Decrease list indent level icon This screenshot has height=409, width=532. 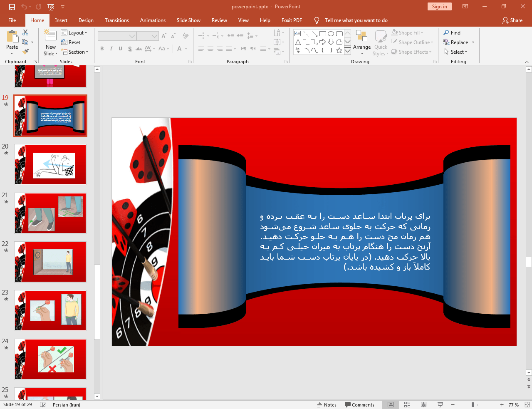coord(231,36)
